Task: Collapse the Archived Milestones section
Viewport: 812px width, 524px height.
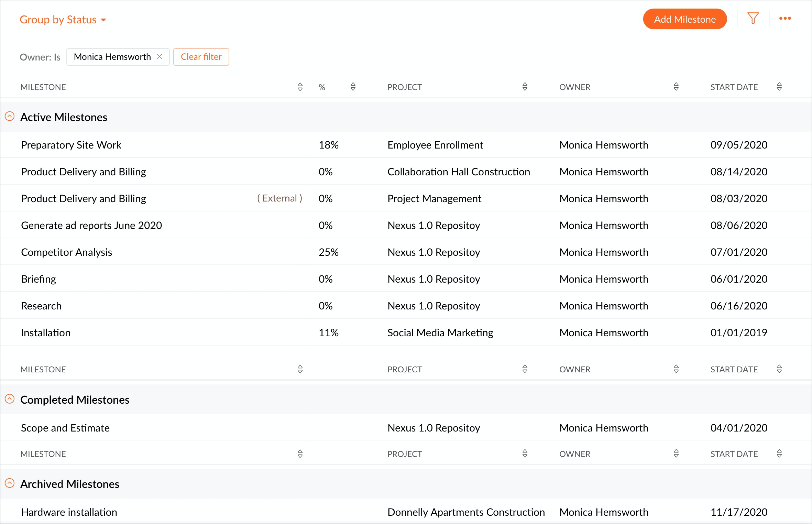Action: [x=10, y=483]
